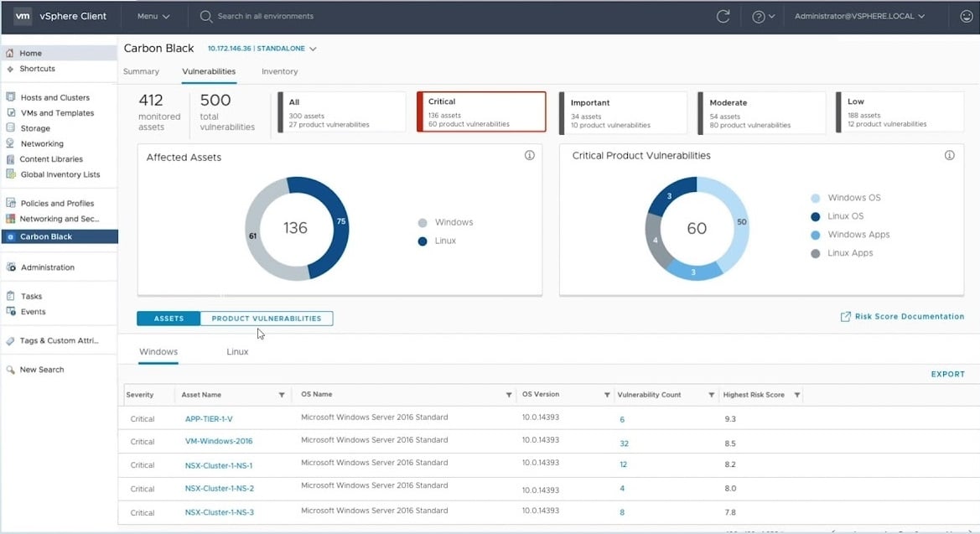Switch to the Summary tab

(x=141, y=71)
